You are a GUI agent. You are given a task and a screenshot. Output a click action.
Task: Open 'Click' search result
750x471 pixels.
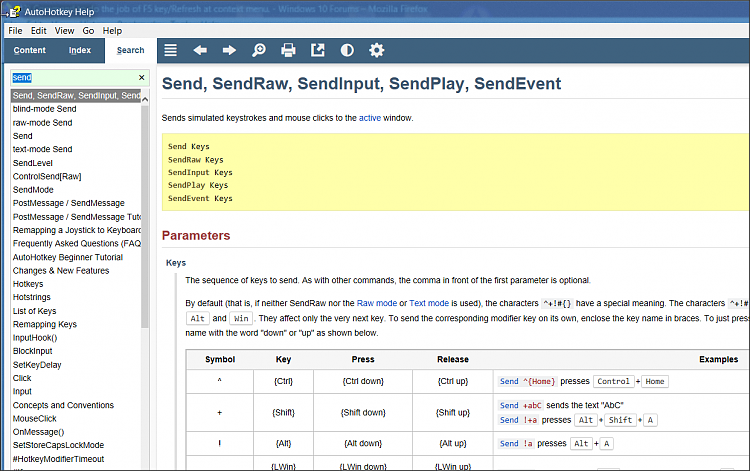click(x=22, y=378)
